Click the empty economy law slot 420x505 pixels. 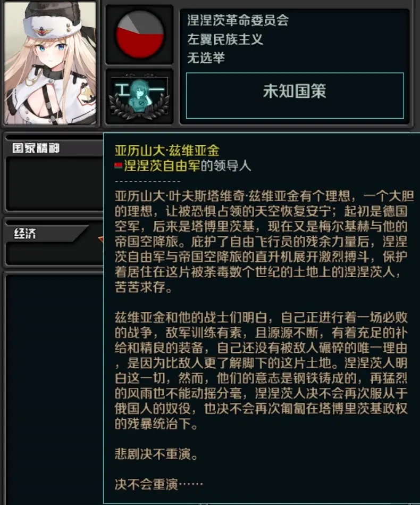point(55,253)
